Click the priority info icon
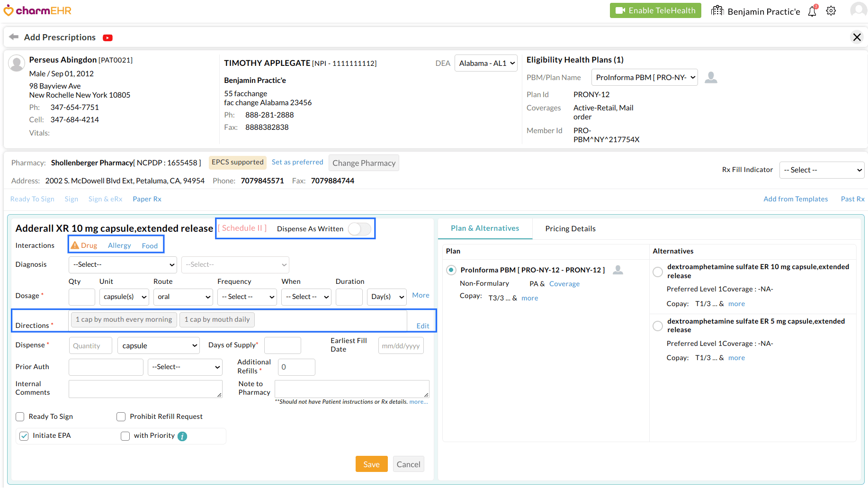Viewport: 868px width, 498px height. click(182, 436)
